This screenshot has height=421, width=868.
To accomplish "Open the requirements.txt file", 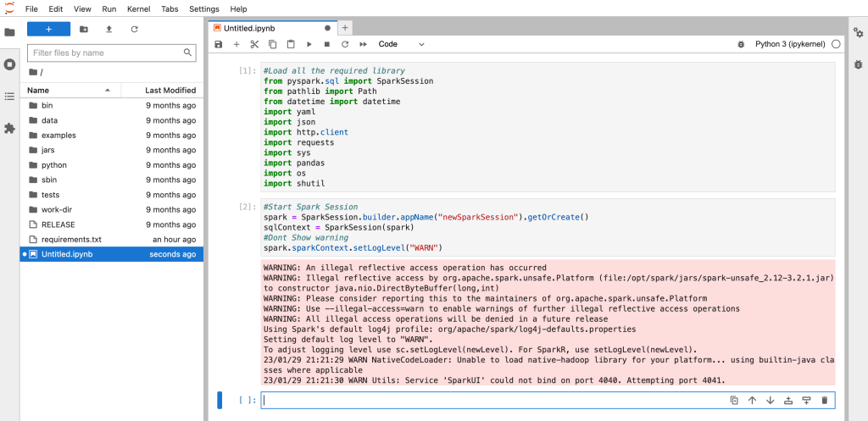I will [71, 240].
